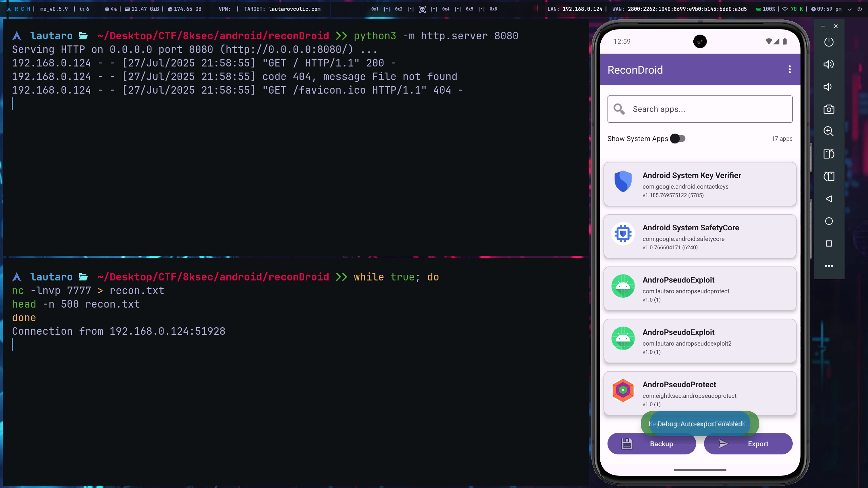Click icon of com.lautaro.andropseudoprotect app
The height and width of the screenshot is (488, 868).
coord(623,286)
